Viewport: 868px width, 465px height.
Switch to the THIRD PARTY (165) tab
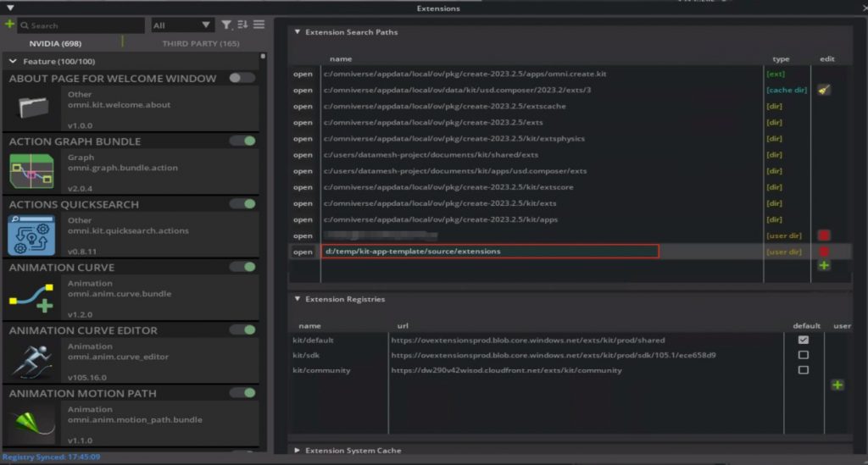tap(200, 43)
